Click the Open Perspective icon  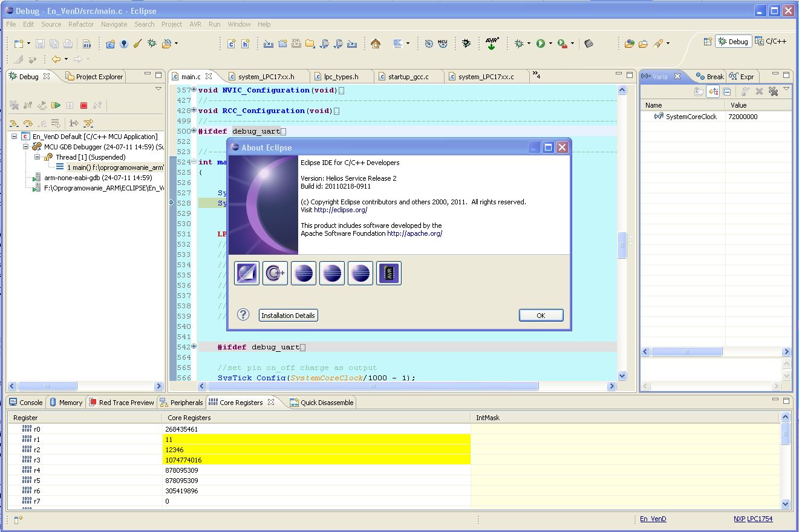(708, 41)
